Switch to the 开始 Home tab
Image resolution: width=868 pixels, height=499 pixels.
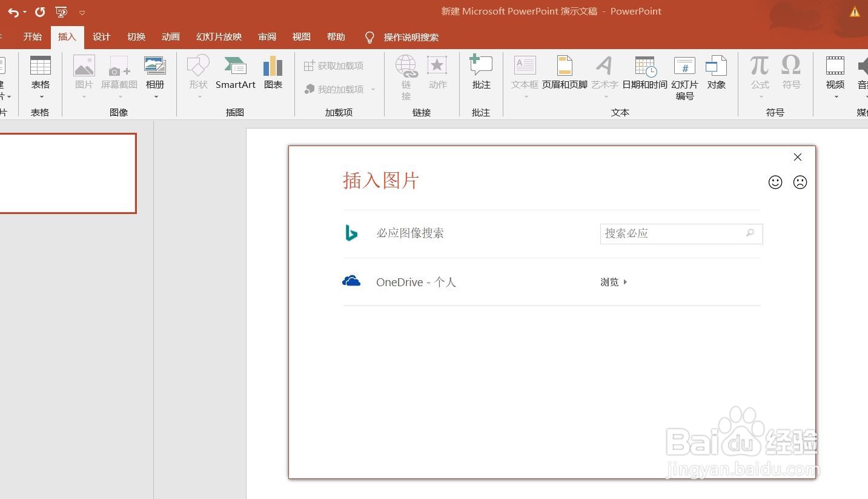(33, 37)
